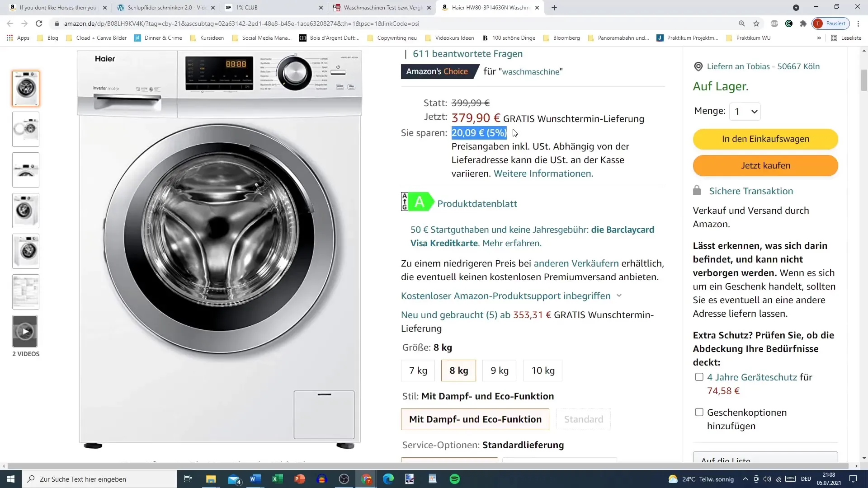Open Microsoft Edge from taskbar
The image size is (868, 488).
[388, 479]
